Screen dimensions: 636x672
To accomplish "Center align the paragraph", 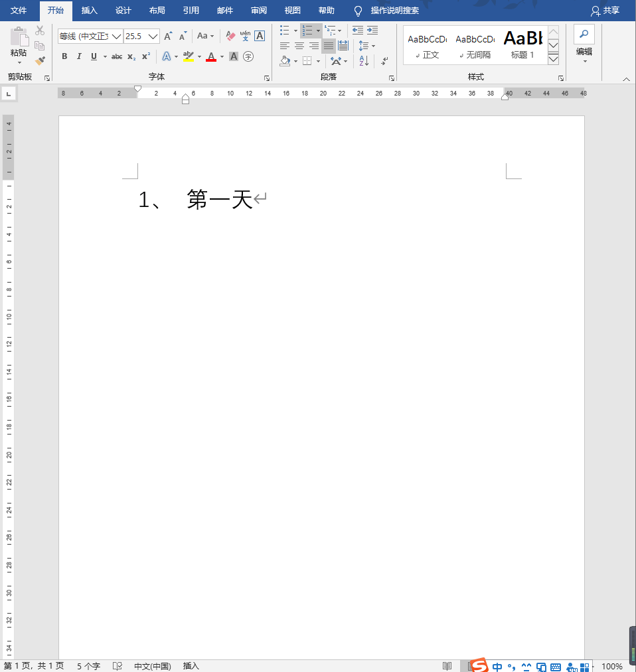I will pyautogui.click(x=299, y=45).
